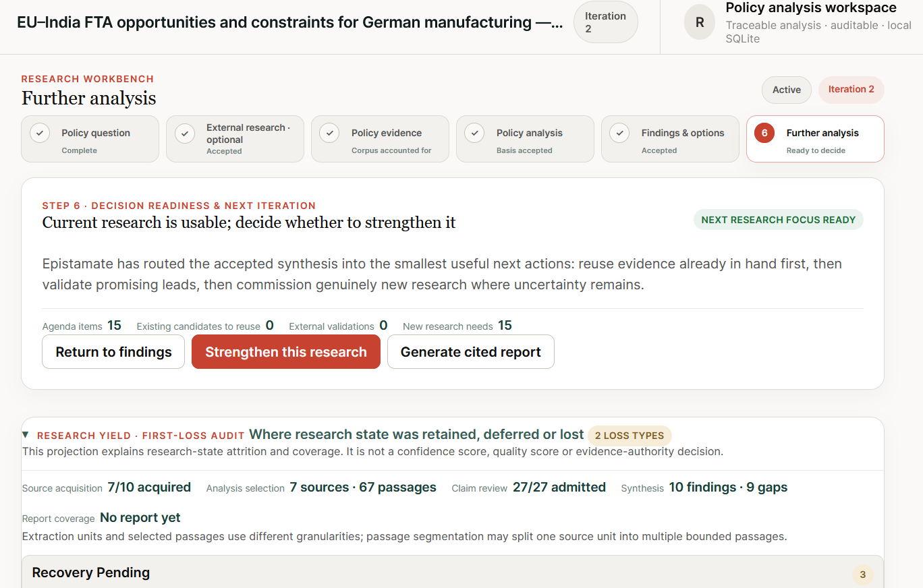
Task: Click the 7/10 acquired source acquisition value
Action: point(149,488)
